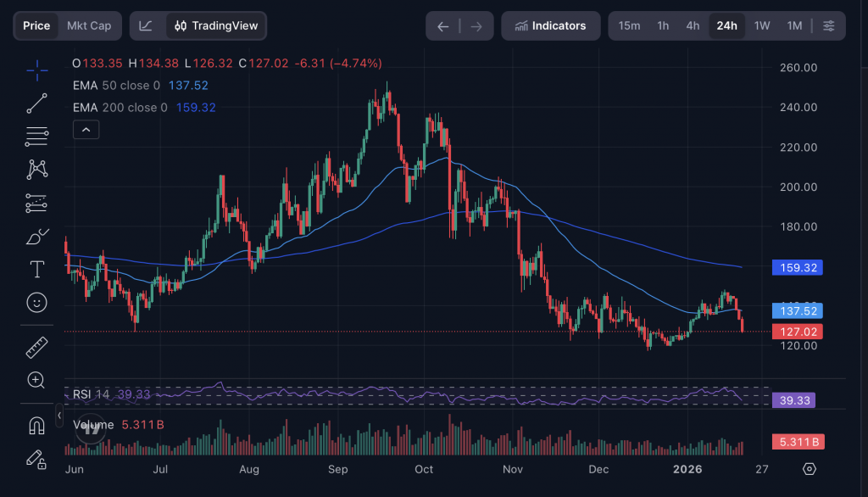The height and width of the screenshot is (497, 868).
Task: Select the crosshair cursor tool
Action: click(36, 70)
